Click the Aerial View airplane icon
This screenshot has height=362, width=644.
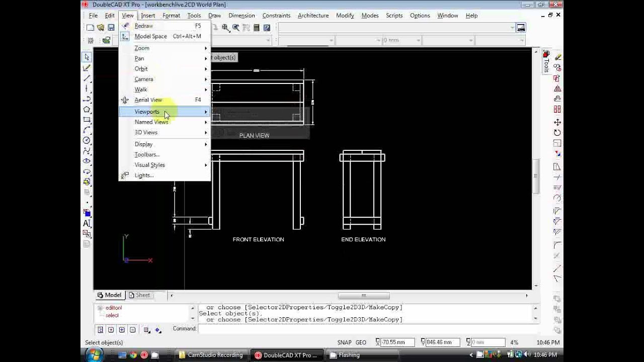point(125,100)
